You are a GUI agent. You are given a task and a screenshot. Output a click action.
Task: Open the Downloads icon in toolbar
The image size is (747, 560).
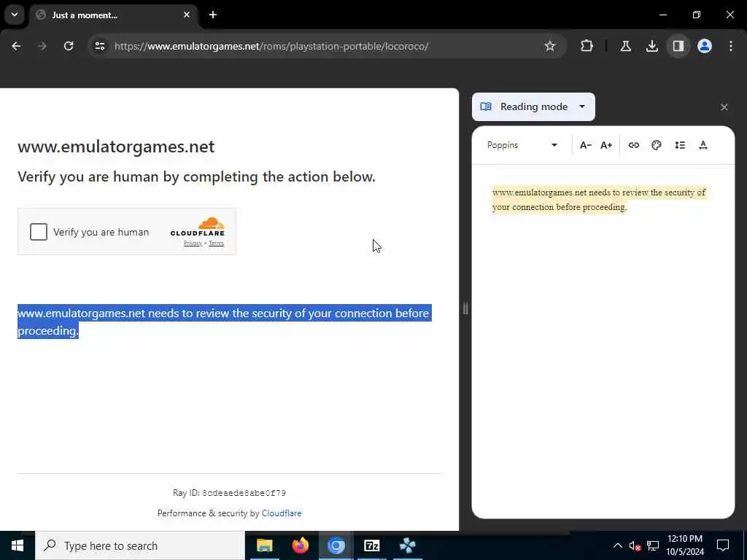click(651, 46)
